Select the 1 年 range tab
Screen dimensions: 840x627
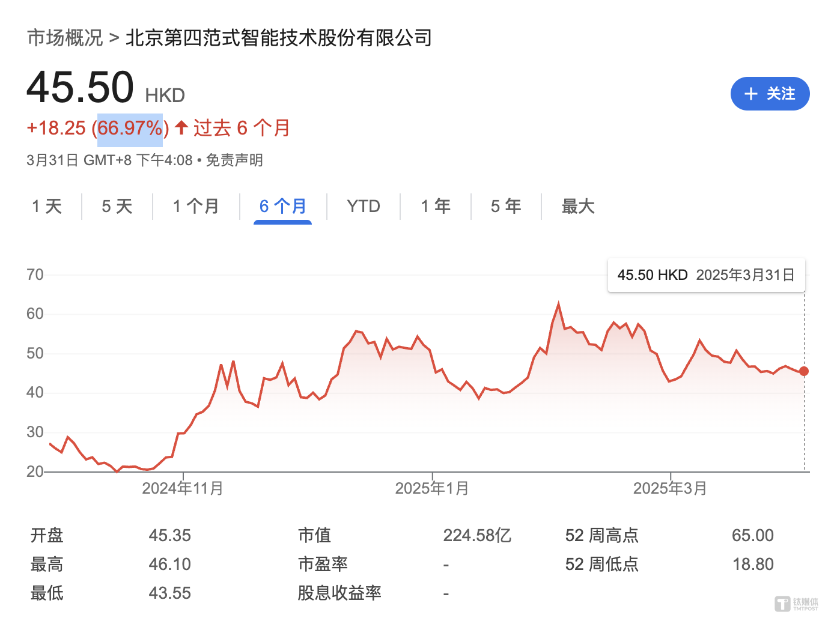436,206
